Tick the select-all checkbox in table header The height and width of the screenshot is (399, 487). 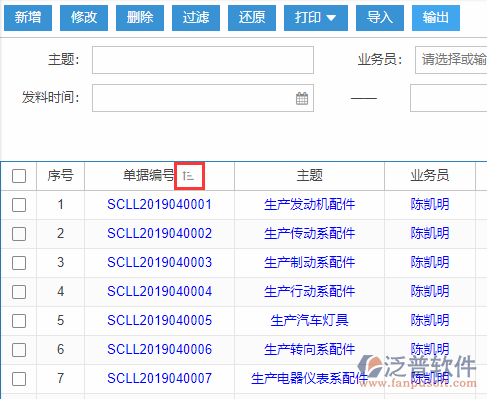pos(19,176)
